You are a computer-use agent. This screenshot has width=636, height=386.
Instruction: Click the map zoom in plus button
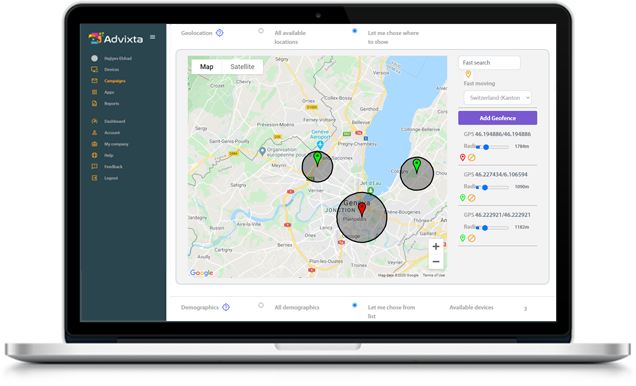coord(436,247)
